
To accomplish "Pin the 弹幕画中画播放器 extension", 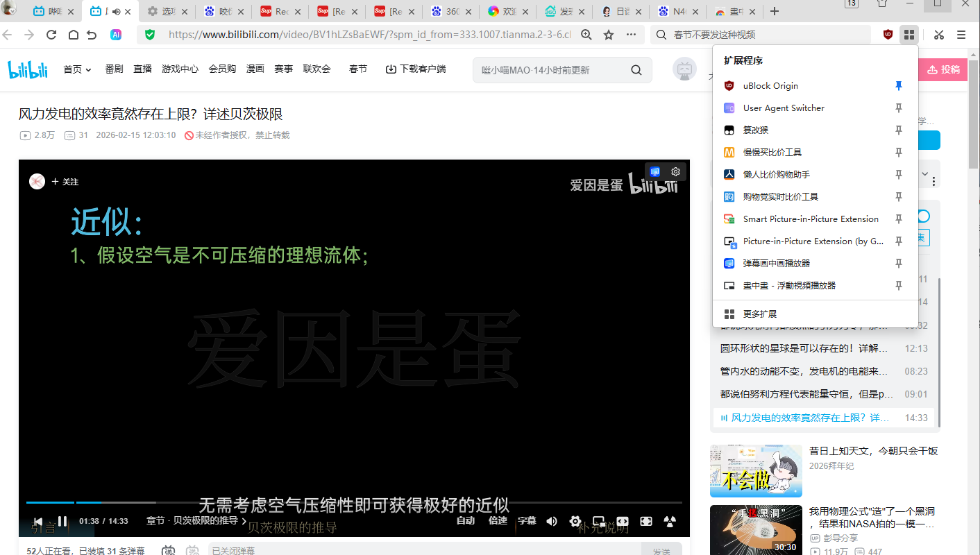I will click(899, 264).
